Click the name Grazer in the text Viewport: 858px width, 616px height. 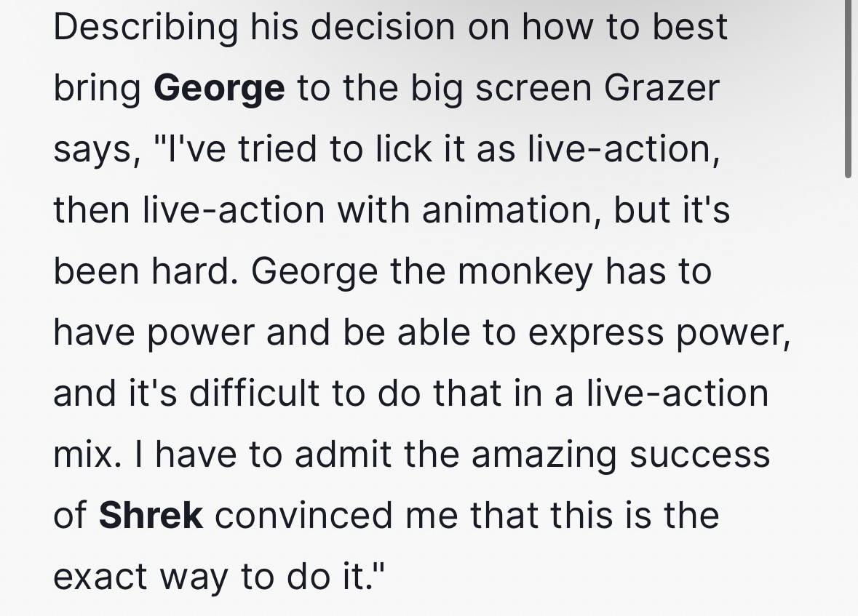(x=662, y=88)
